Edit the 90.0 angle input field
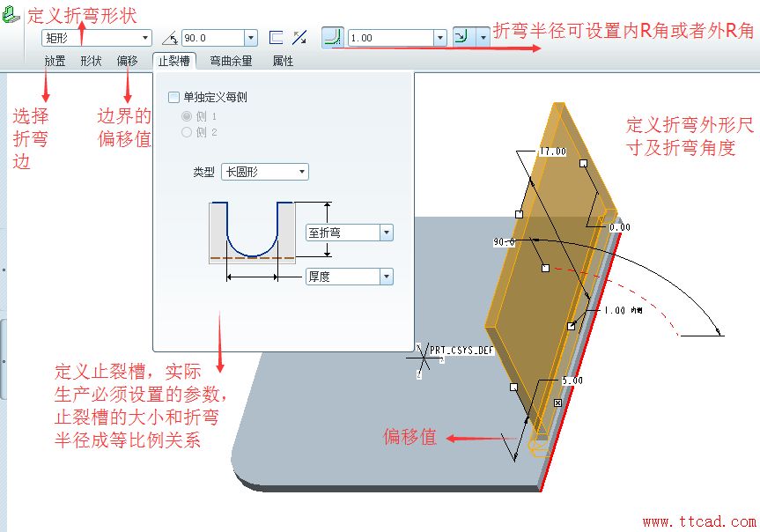This screenshot has width=760, height=532. [213, 38]
